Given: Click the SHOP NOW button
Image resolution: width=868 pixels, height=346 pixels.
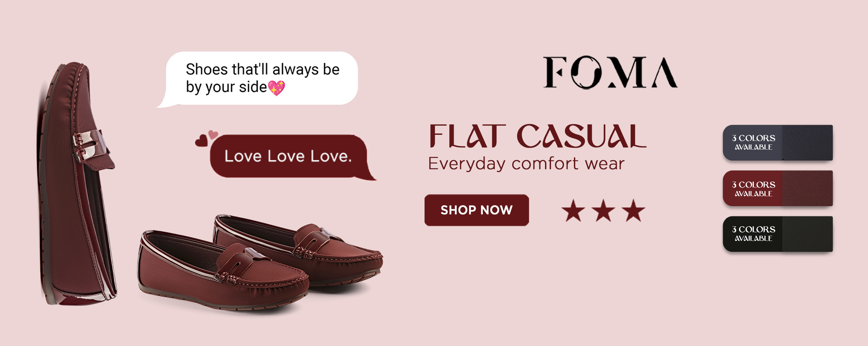Looking at the screenshot, I should (476, 210).
